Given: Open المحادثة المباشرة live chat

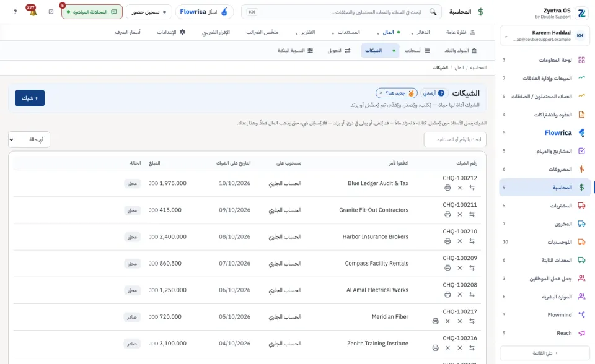Looking at the screenshot, I should 92,12.
